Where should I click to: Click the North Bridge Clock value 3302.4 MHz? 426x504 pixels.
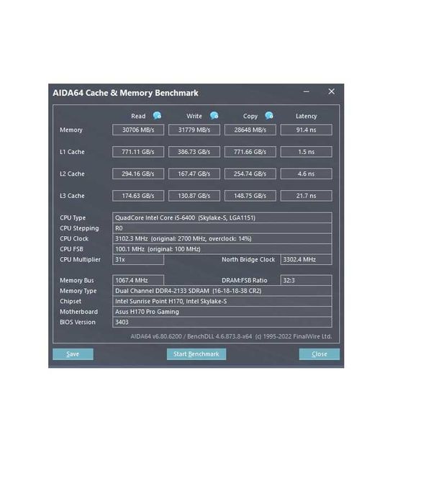click(306, 259)
